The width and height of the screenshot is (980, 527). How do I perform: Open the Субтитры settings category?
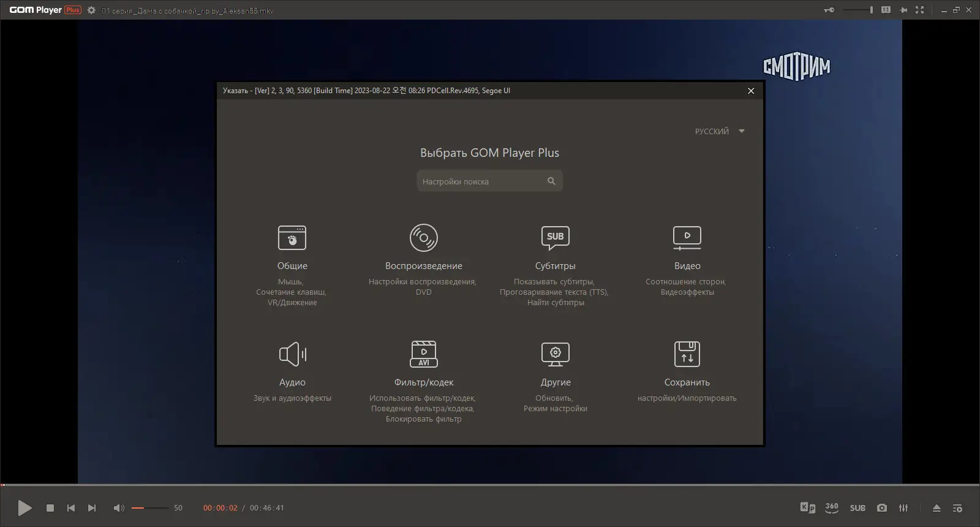coord(555,265)
